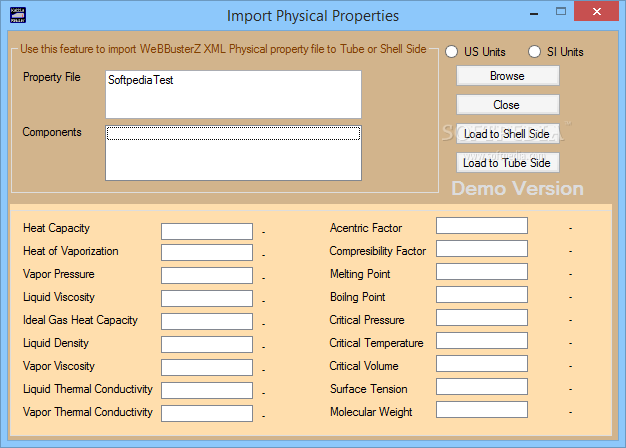Click the Melting Point input field
The height and width of the screenshot is (448, 626).
(482, 272)
